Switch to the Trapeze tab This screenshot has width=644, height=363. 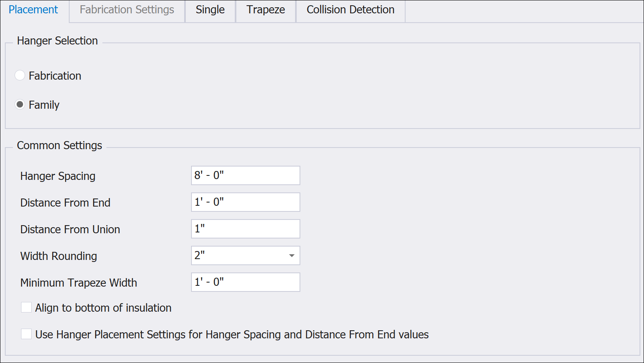(266, 10)
